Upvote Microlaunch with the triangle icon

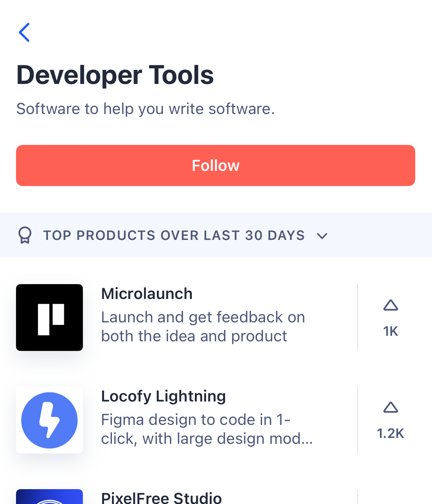click(x=390, y=305)
